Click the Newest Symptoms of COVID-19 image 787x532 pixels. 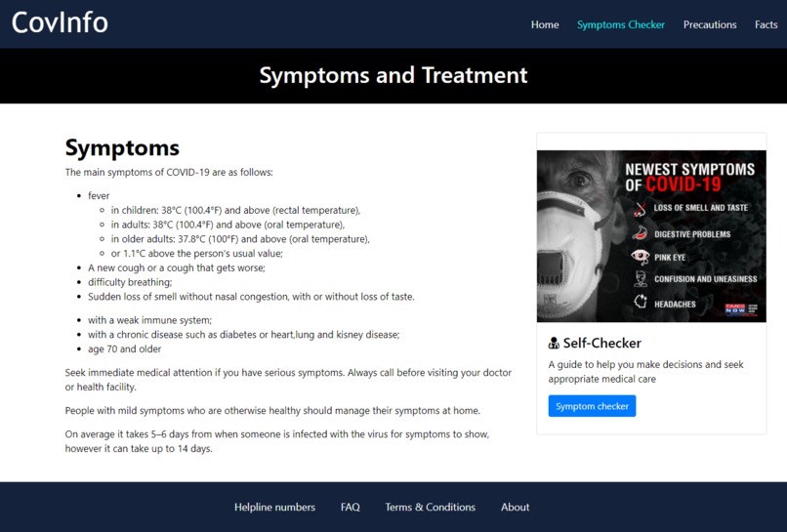coord(651,236)
